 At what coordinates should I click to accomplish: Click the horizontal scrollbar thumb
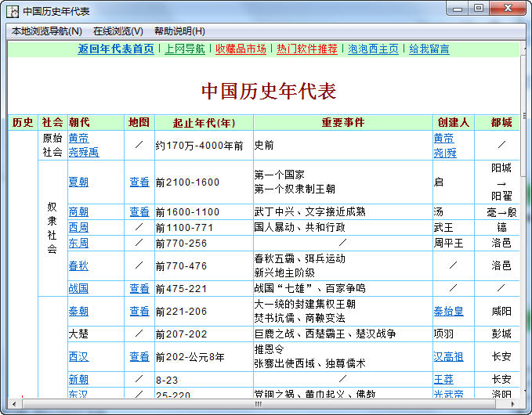[259, 404]
